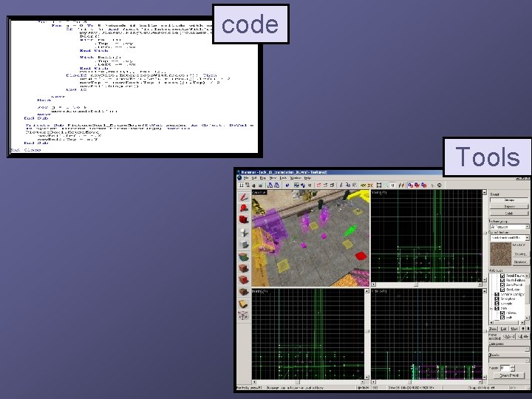Click the Browse... texture button

point(520,254)
